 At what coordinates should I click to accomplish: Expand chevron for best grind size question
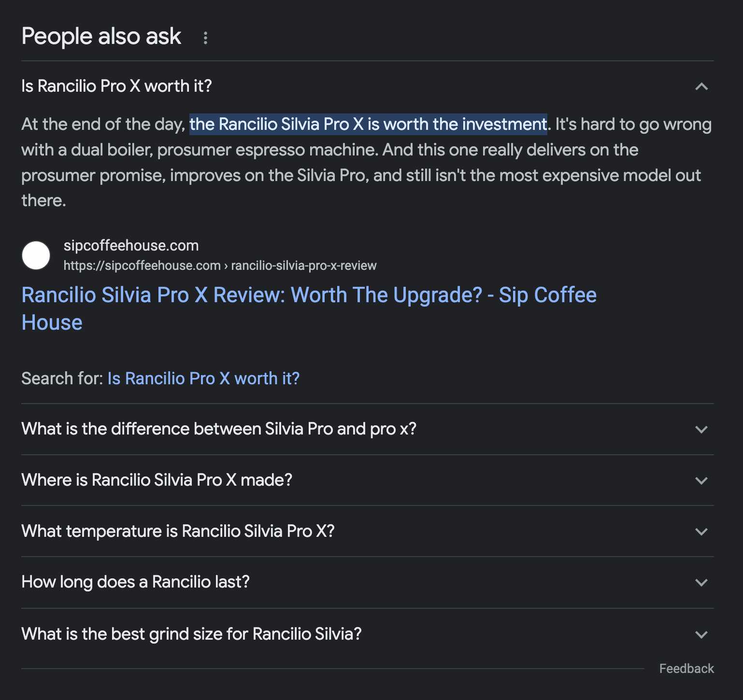tap(701, 634)
